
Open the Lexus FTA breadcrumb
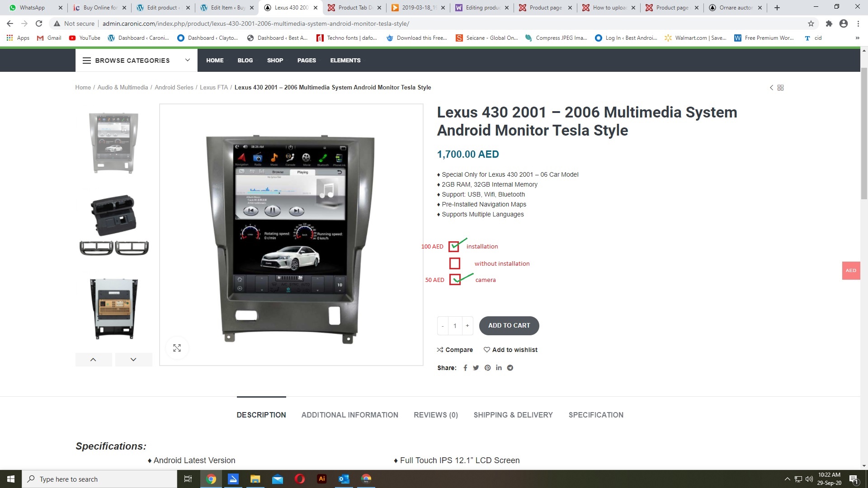tap(214, 88)
